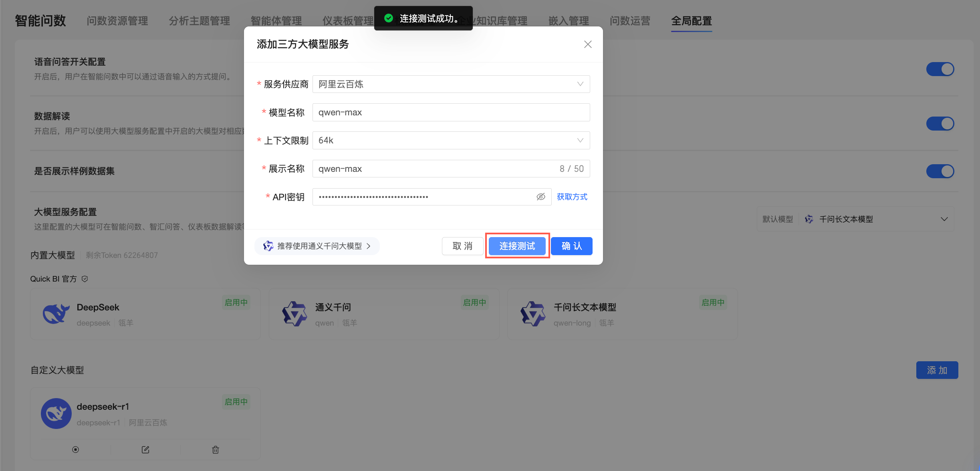
Task: Toggle API key visibility eye icon
Action: [540, 197]
